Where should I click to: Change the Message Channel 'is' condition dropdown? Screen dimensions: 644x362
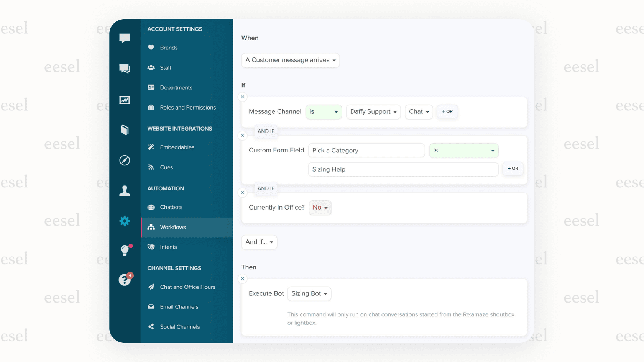click(x=323, y=111)
